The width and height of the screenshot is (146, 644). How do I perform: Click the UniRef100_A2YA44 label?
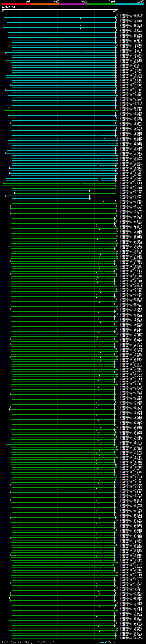[131, 128]
